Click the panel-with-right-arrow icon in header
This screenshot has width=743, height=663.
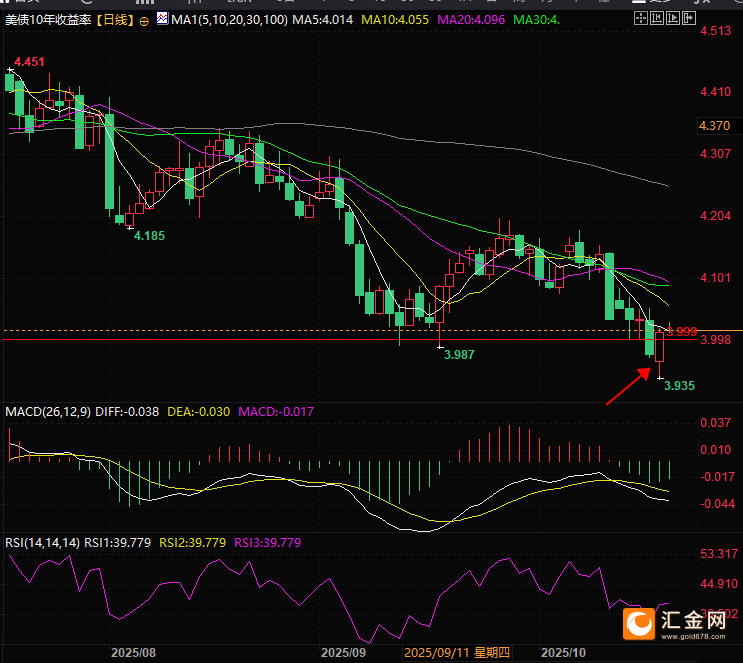click(689, 18)
